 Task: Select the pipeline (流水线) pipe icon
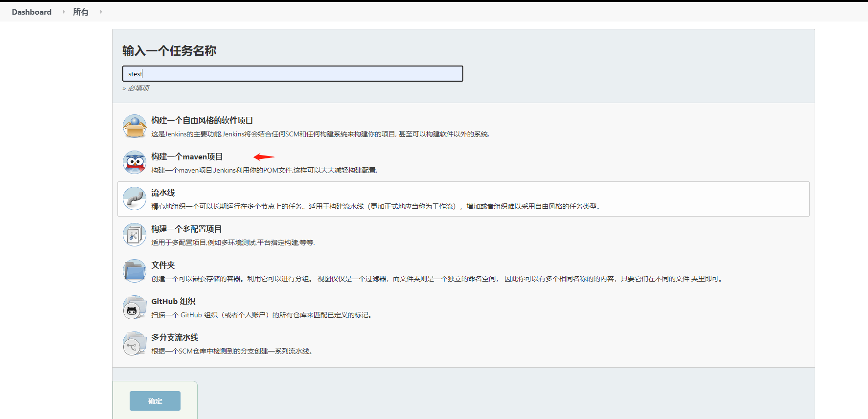pyautogui.click(x=135, y=198)
